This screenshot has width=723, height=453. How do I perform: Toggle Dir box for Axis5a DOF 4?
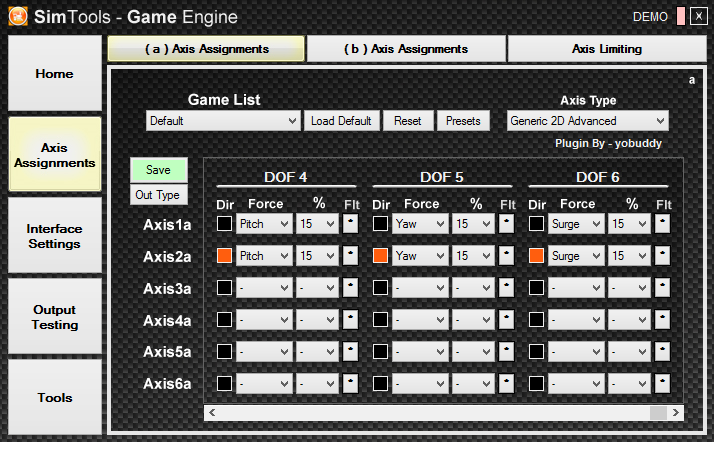(x=225, y=352)
